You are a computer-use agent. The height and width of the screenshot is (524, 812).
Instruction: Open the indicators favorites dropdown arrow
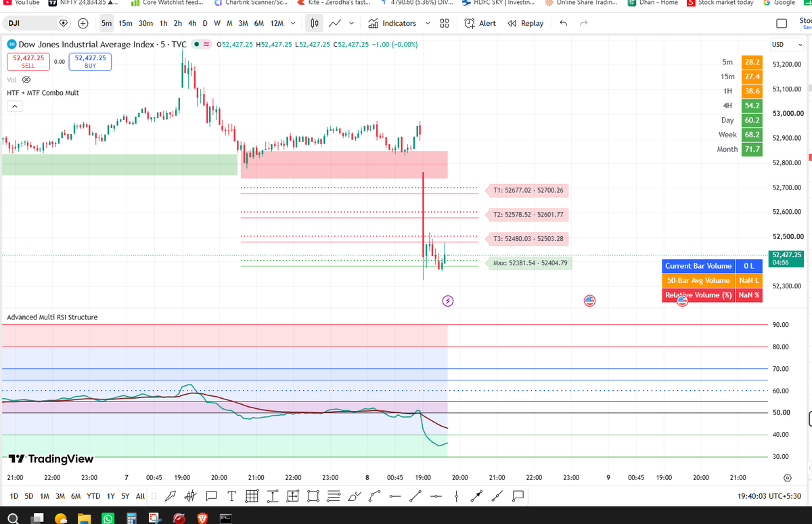pos(427,23)
